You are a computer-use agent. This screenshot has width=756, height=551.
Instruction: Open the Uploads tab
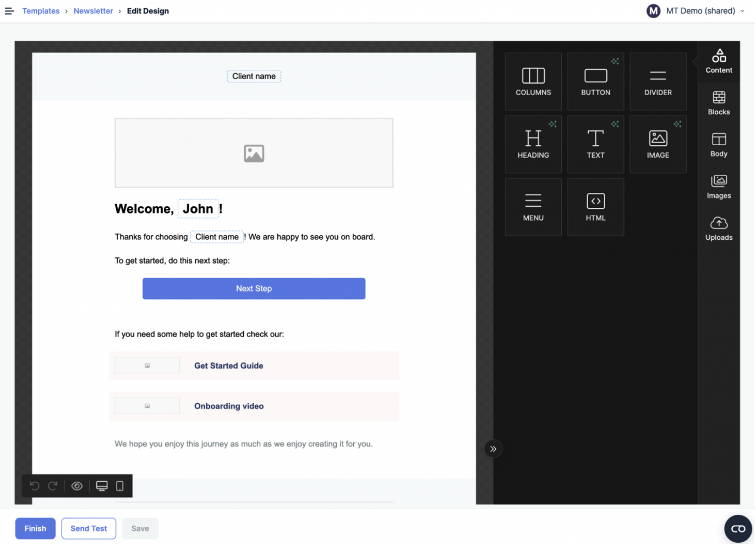(718, 228)
